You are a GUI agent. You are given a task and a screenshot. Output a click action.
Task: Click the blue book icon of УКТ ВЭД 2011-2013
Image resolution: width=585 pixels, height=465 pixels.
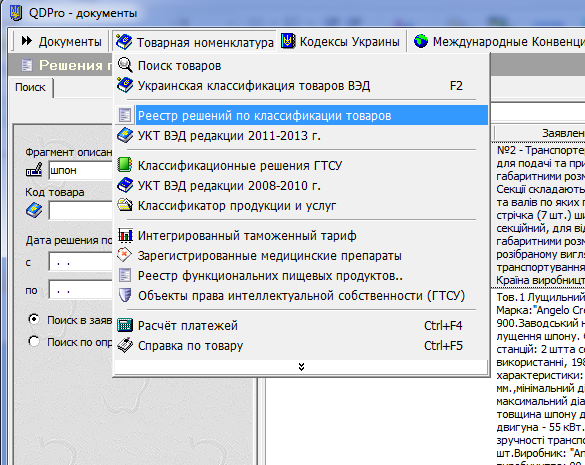click(125, 135)
